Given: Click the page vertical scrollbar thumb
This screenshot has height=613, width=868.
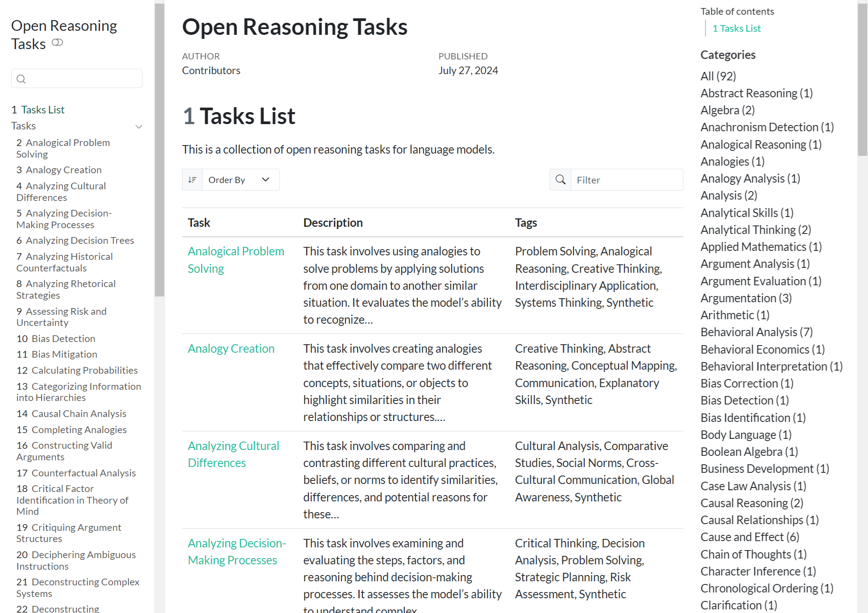Looking at the screenshot, I should [x=862, y=79].
